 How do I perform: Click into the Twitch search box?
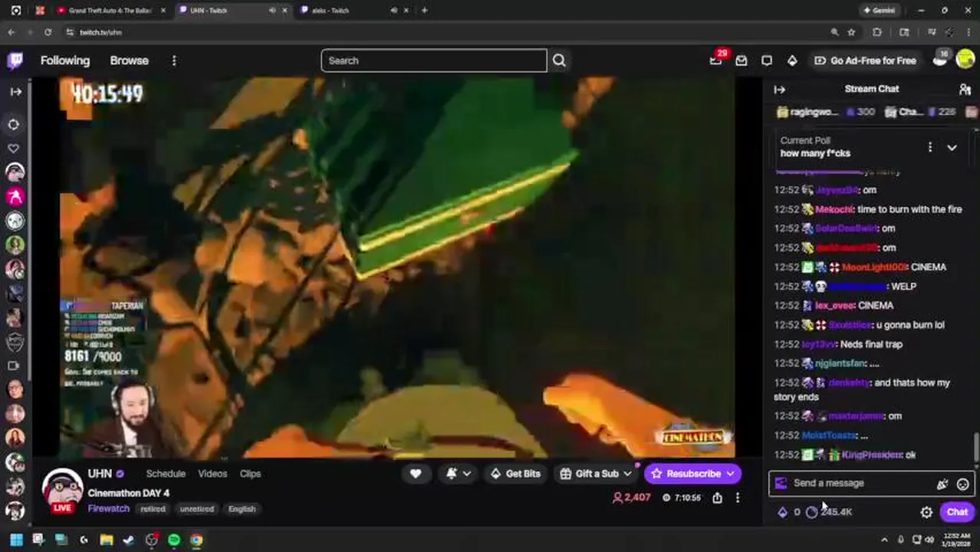point(434,61)
